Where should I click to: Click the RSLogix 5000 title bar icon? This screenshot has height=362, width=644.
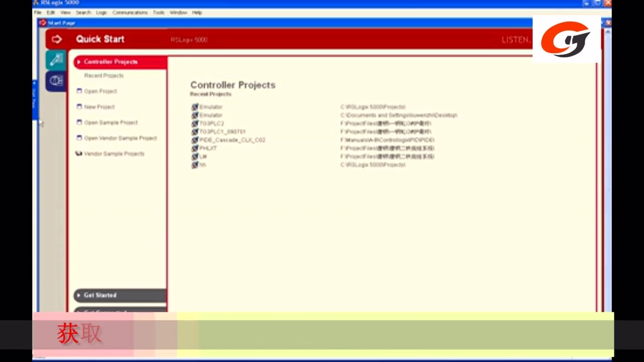coord(36,3)
